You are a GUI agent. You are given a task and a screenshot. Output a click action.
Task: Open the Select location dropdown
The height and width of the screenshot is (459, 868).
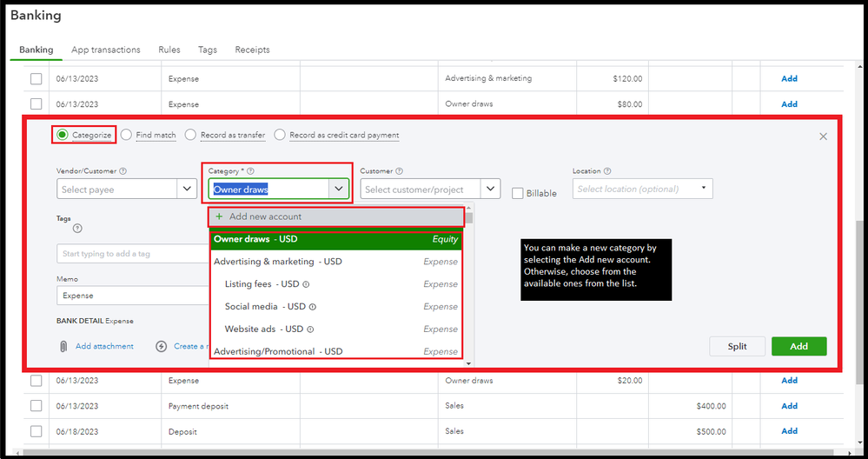[643, 189]
